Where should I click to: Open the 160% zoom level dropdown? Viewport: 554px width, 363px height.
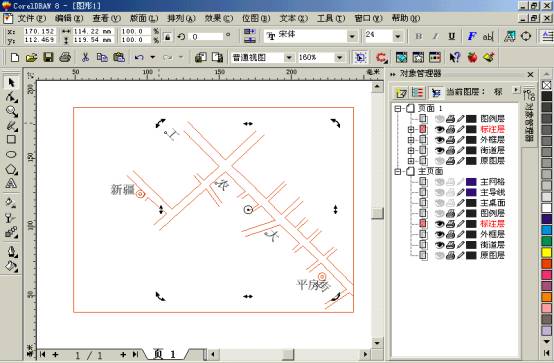[340, 57]
